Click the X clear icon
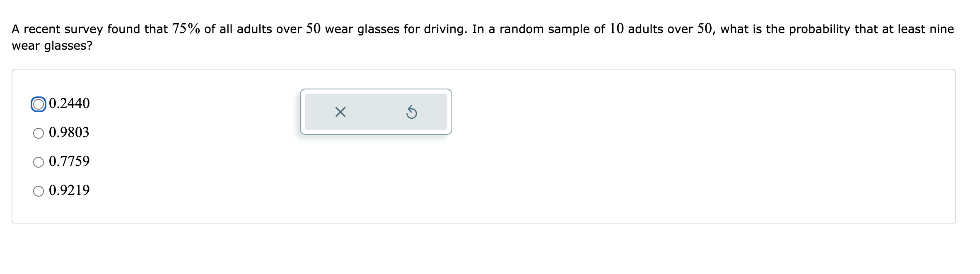This screenshot has width=980, height=274. 340,112
